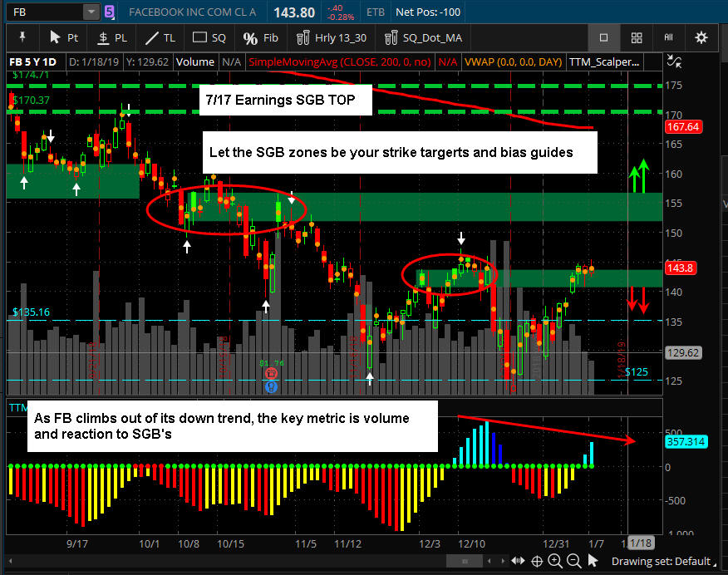Screen dimensions: 728x575
Task: Select the Fib retracement tool
Action: (x=261, y=37)
